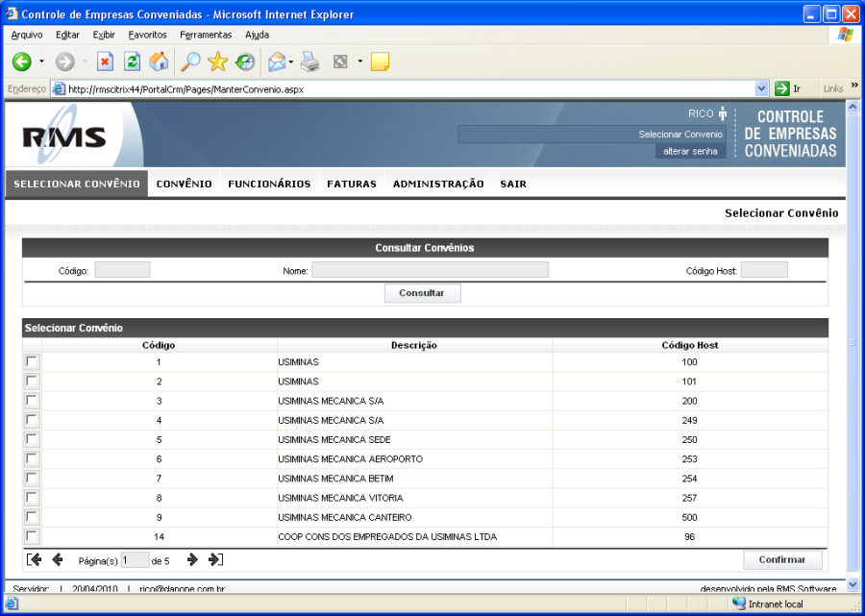Open Back button history dropdown arrow
This screenshot has height=616, width=865.
pos(41,62)
